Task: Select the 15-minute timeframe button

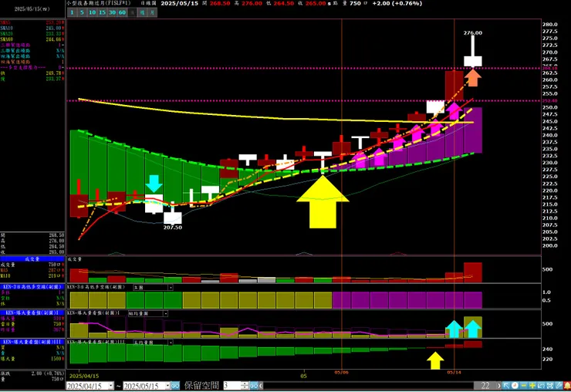Action: (103, 12)
